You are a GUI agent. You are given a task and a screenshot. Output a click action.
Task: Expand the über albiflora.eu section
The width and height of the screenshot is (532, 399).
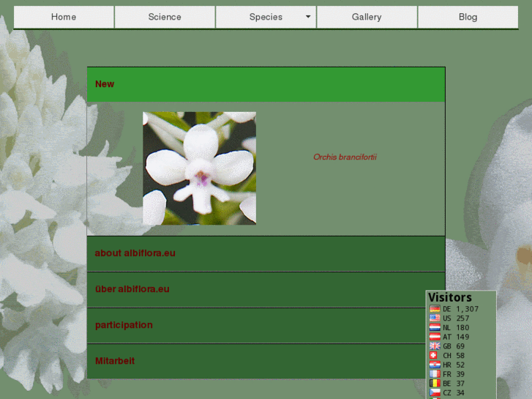[x=266, y=289]
